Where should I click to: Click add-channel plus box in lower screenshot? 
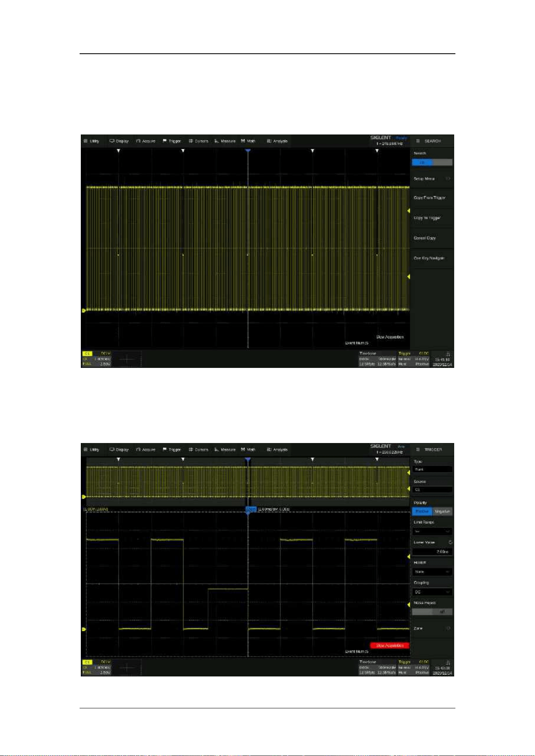pyautogui.click(x=127, y=668)
